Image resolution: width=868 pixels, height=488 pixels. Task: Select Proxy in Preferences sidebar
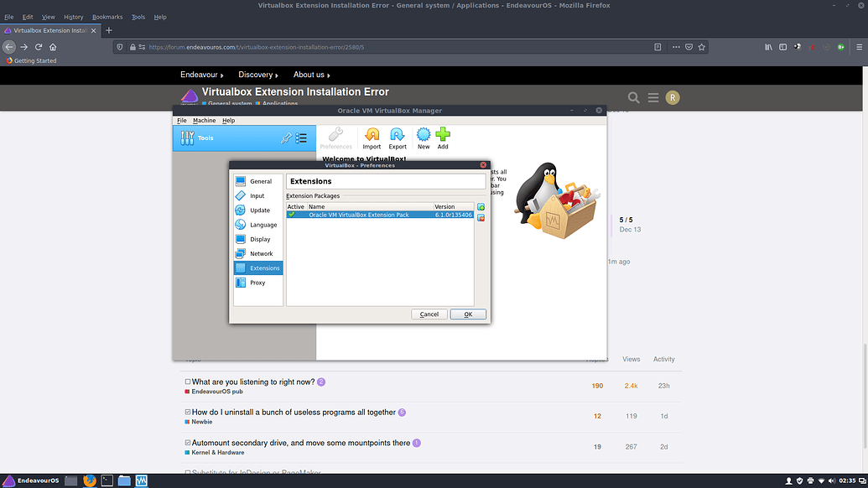click(258, 283)
